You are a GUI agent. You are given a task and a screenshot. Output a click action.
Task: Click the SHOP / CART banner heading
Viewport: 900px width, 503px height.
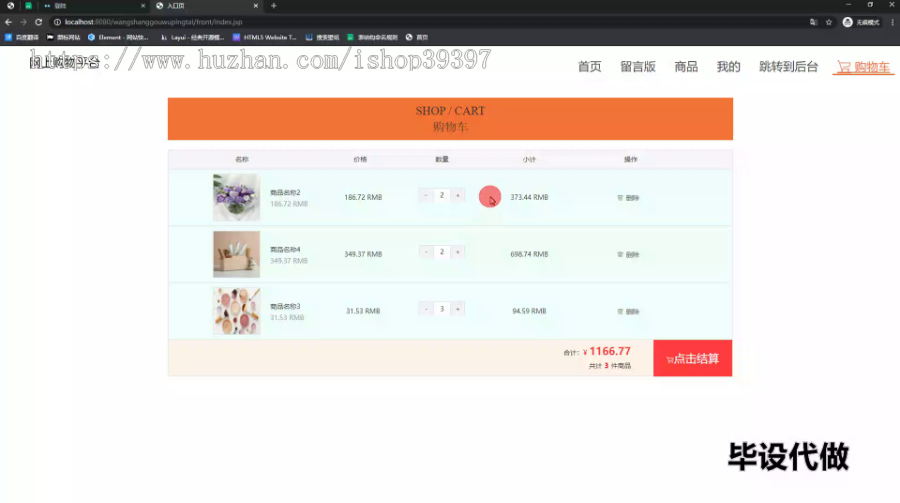click(450, 111)
